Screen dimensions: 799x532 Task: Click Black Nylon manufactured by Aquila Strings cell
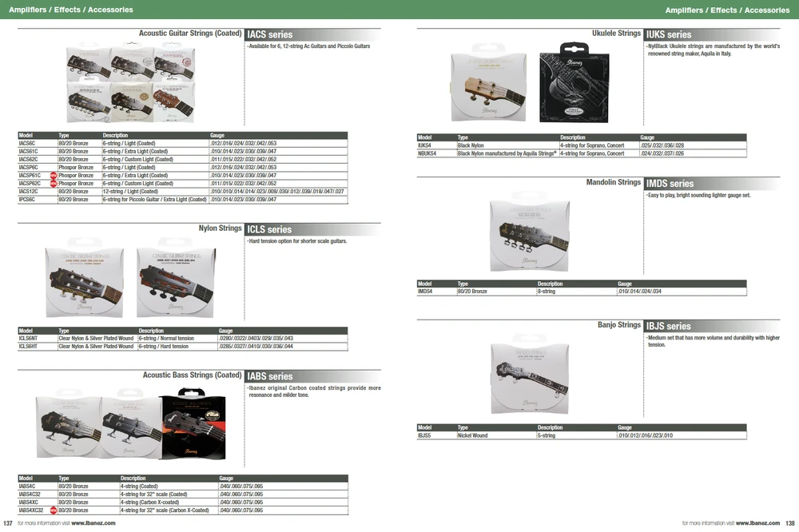(507, 153)
